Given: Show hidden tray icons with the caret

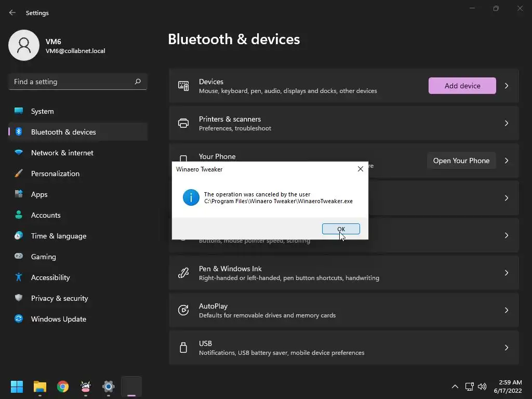Looking at the screenshot, I should [x=455, y=387].
